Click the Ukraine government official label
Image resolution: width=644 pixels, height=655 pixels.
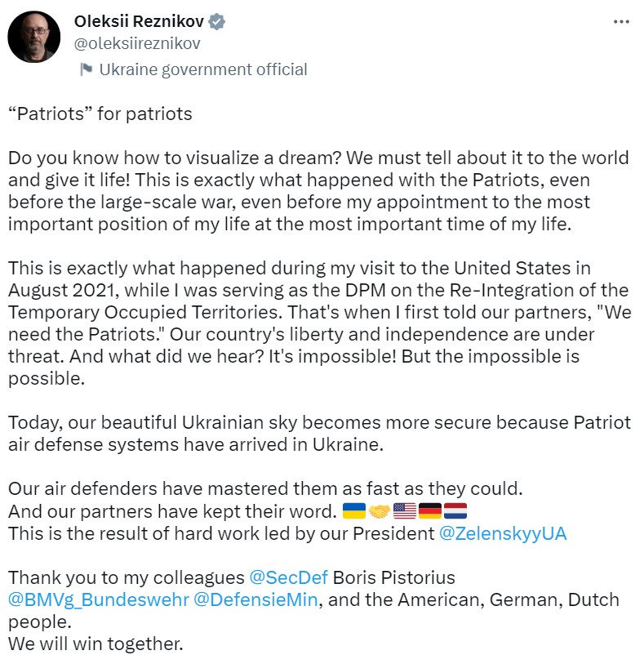(x=202, y=69)
